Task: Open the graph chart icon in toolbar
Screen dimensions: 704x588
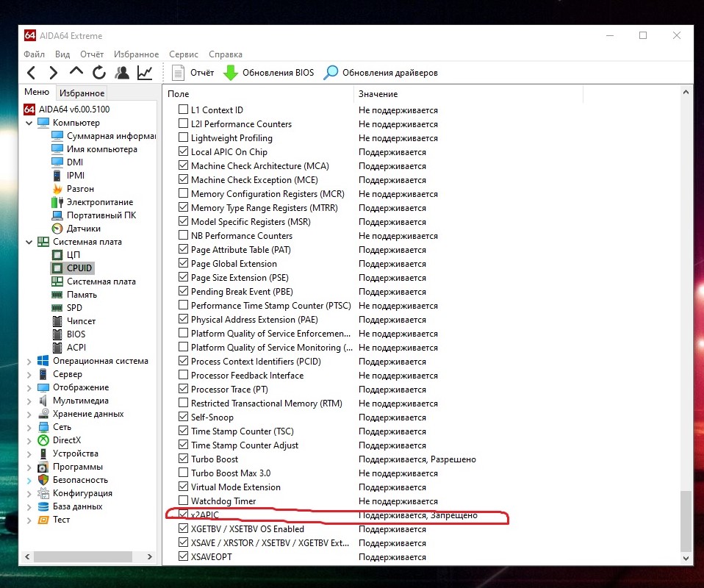Action: (145, 72)
